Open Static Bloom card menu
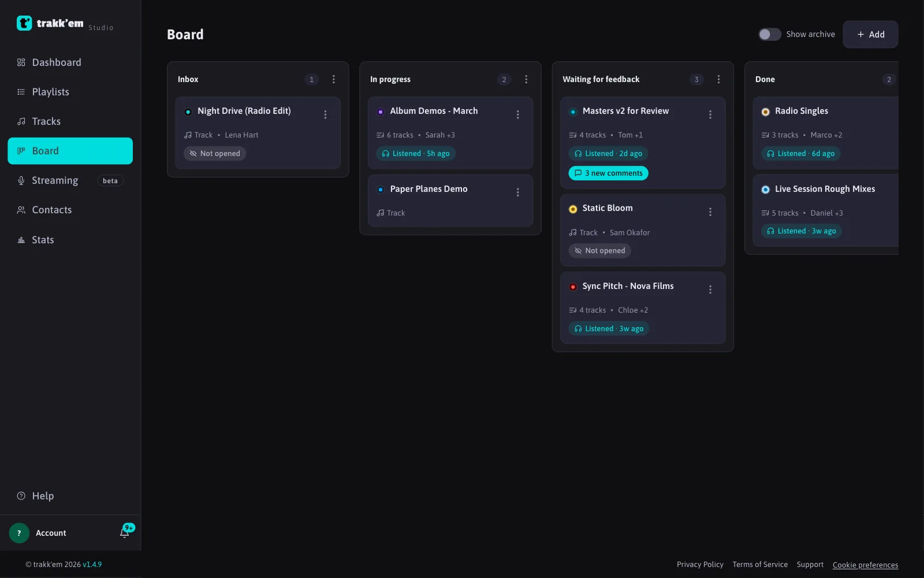924x578 pixels. pyautogui.click(x=710, y=212)
